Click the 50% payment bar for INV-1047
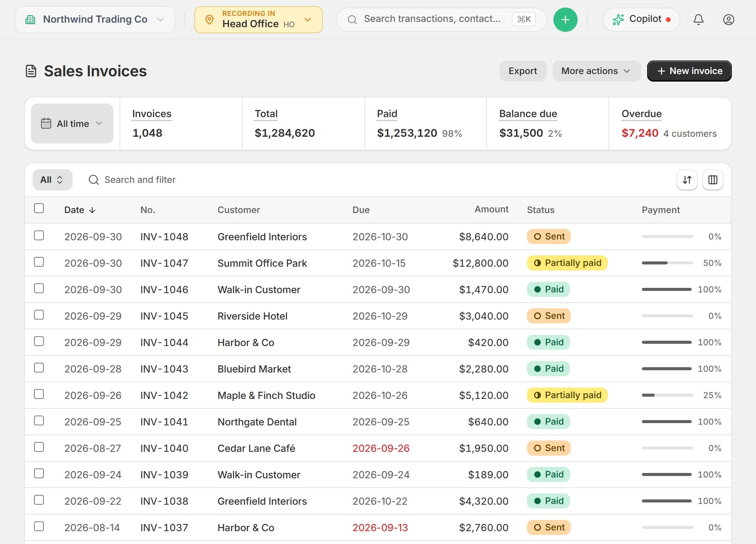Viewport: 756px width, 544px height. click(667, 263)
